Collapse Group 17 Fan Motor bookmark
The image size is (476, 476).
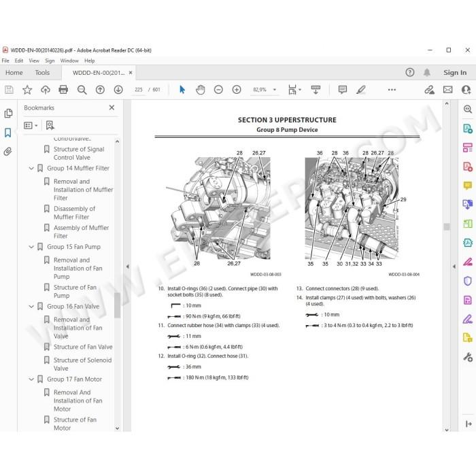pos(31,379)
